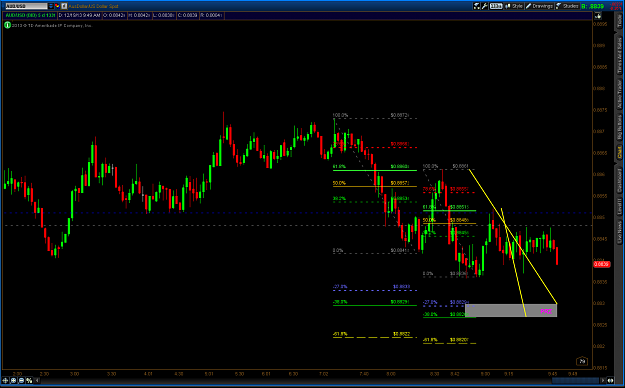Open the Big Buttons sidebar tab
The width and height of the screenshot is (625, 388).
619,128
